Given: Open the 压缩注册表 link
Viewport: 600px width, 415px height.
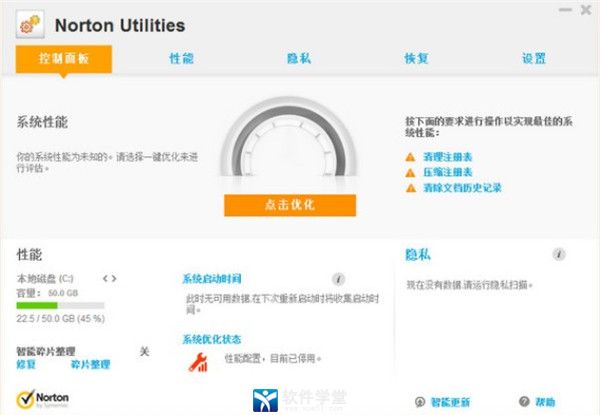Looking at the screenshot, I should (447, 172).
